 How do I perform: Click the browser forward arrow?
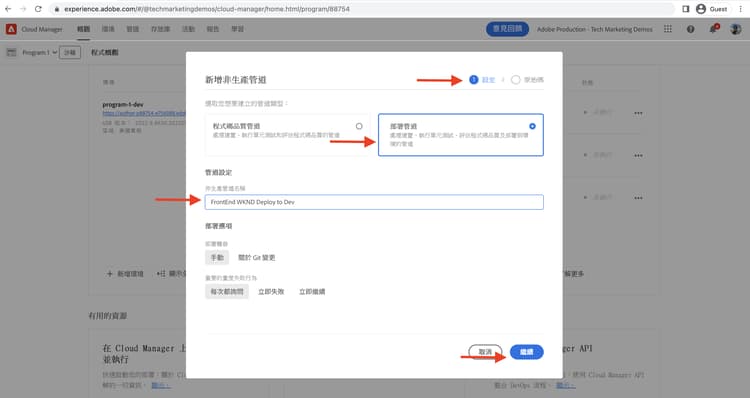[x=23, y=9]
